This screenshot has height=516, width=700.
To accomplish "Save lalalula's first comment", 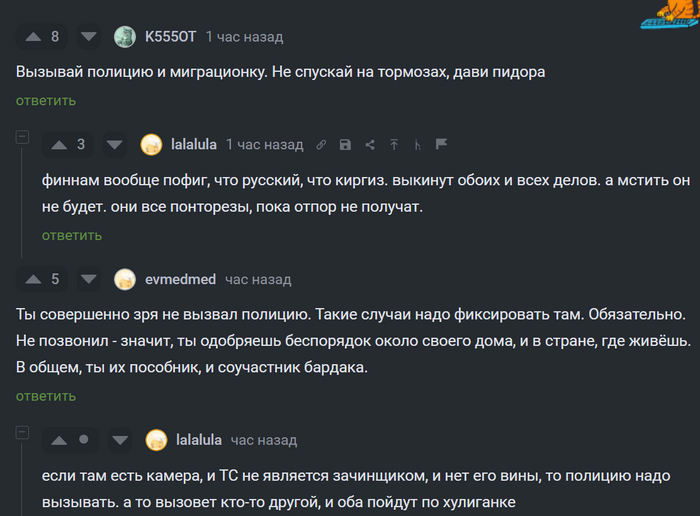I will pos(345,145).
